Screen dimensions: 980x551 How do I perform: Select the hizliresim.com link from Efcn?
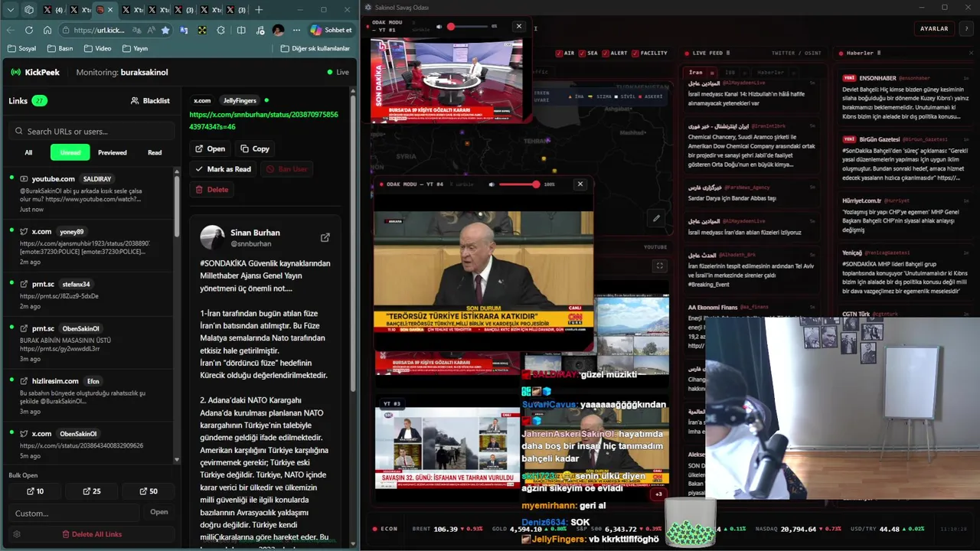[x=88, y=396]
